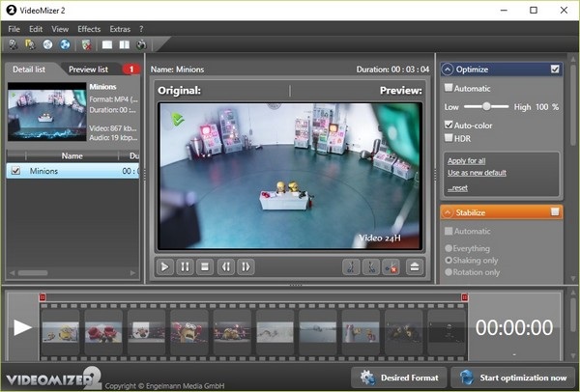Click the Use as new default link

point(477,173)
